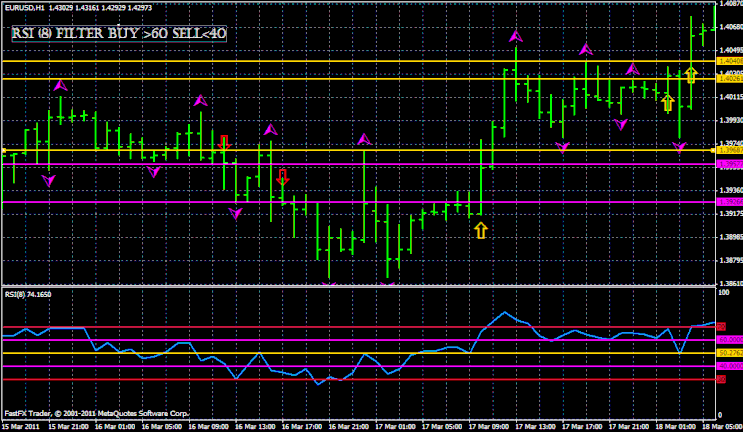
Task: Click the 17 Mar 01:00 time label
Action: [395, 427]
